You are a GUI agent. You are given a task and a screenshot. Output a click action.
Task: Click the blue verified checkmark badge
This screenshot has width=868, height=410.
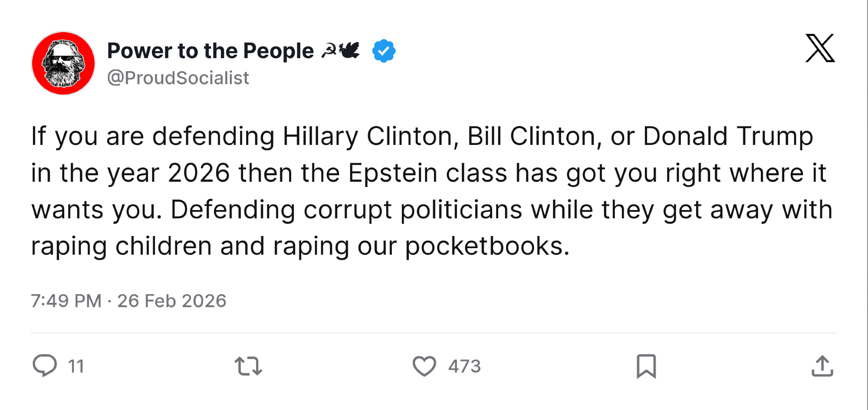tap(384, 51)
